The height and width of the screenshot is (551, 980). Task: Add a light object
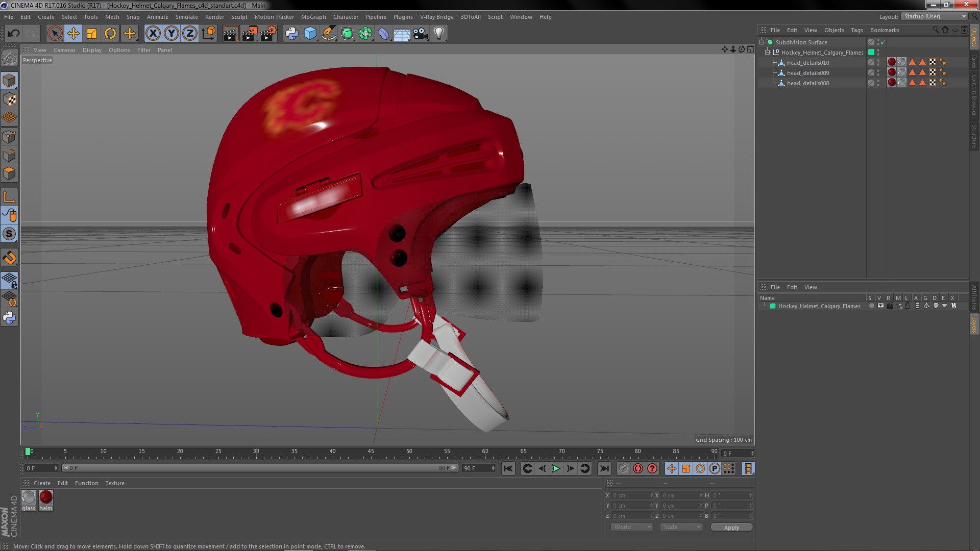439,34
